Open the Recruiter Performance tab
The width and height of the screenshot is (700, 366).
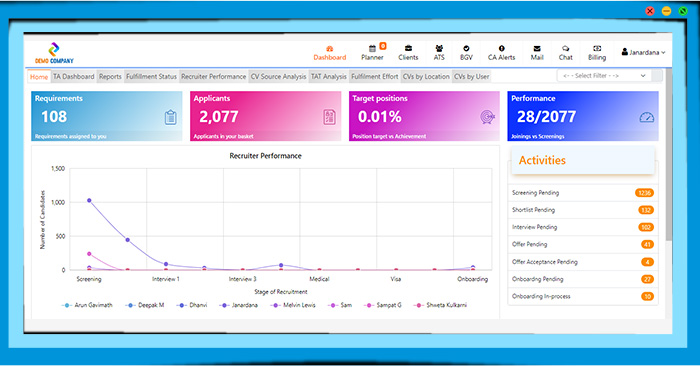(x=213, y=76)
